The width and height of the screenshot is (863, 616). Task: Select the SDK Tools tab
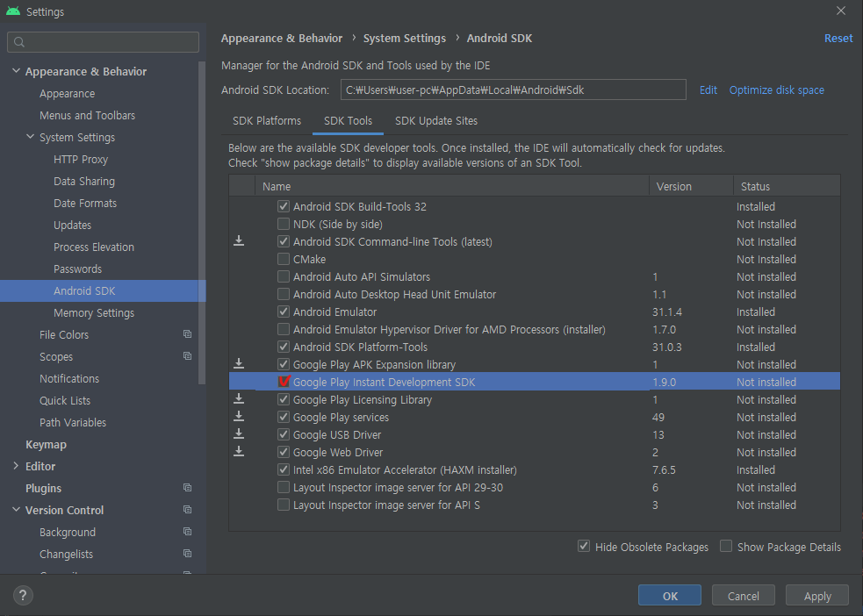pos(348,121)
